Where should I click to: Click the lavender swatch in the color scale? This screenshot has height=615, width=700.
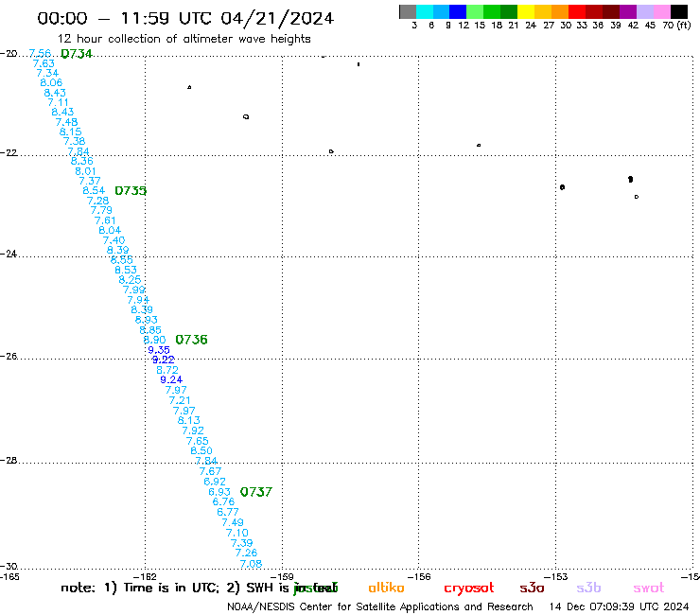644,11
